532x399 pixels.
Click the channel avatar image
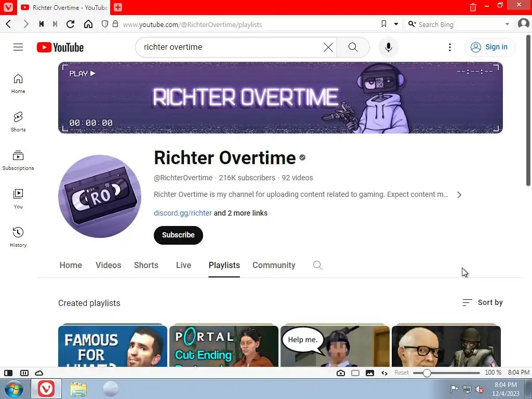pos(100,196)
